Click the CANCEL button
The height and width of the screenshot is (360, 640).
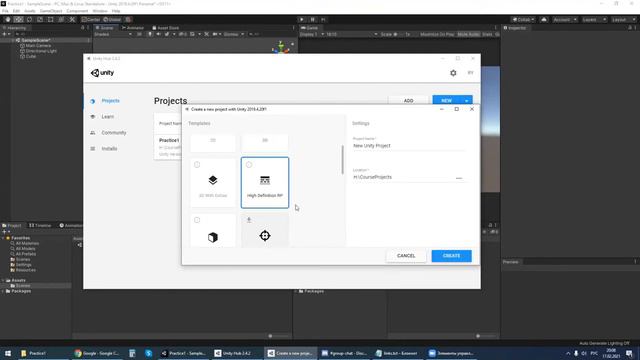pos(406,256)
